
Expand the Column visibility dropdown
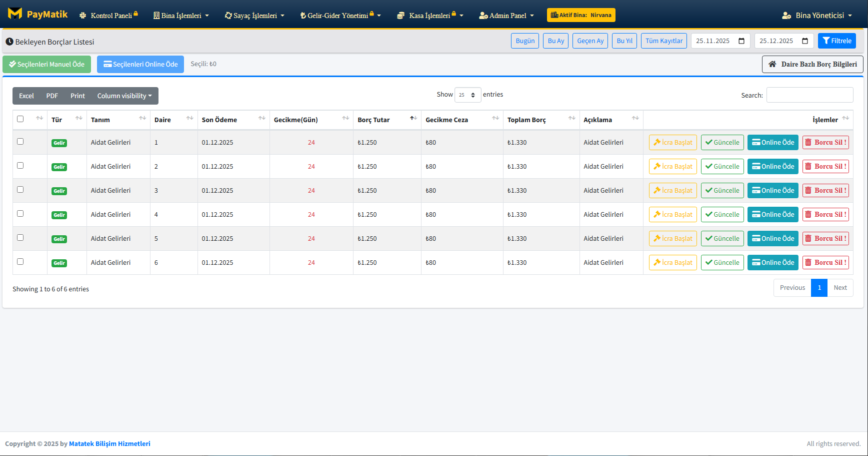pyautogui.click(x=124, y=96)
